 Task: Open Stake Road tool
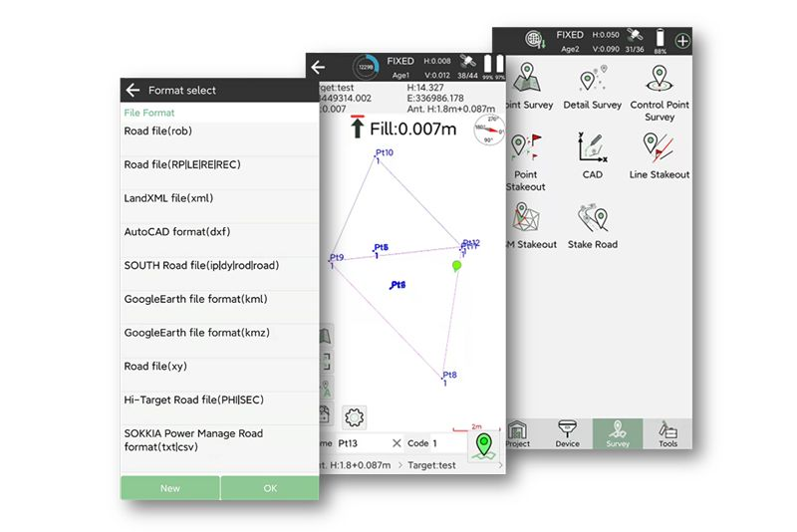click(x=592, y=225)
